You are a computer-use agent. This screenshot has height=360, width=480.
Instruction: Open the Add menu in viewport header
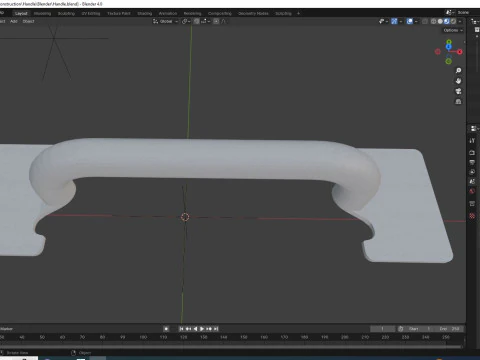coord(14,21)
